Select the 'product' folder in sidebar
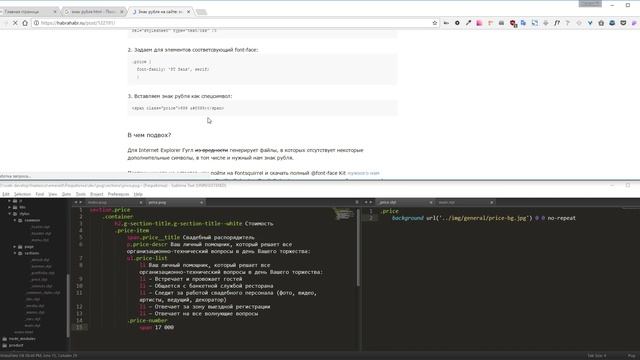Image resolution: width=640 pixels, height=360 pixels. coord(16,345)
